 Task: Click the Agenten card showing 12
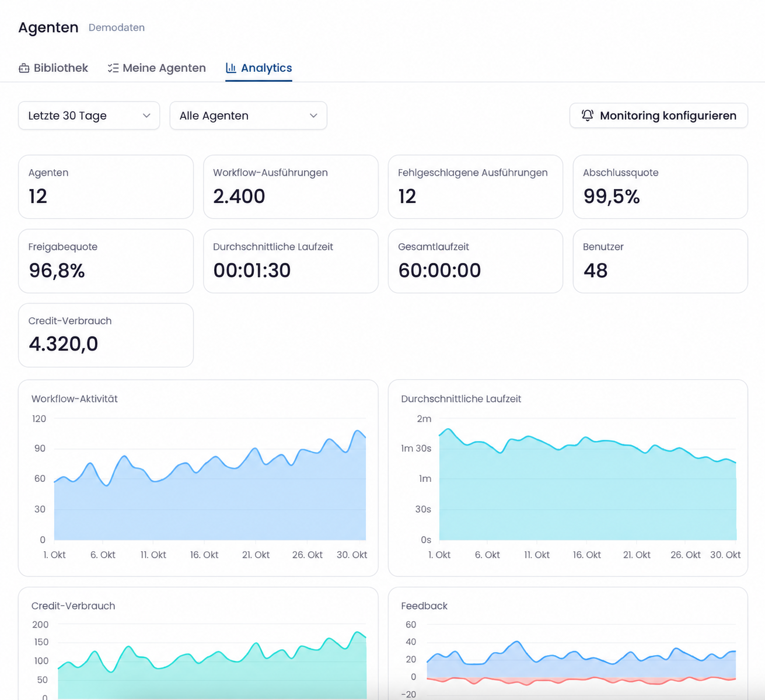pyautogui.click(x=106, y=187)
